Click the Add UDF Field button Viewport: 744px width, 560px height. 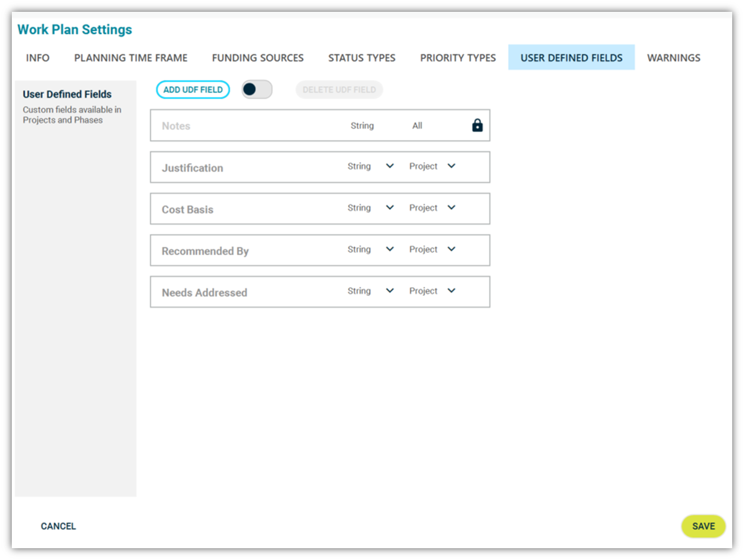(x=192, y=90)
